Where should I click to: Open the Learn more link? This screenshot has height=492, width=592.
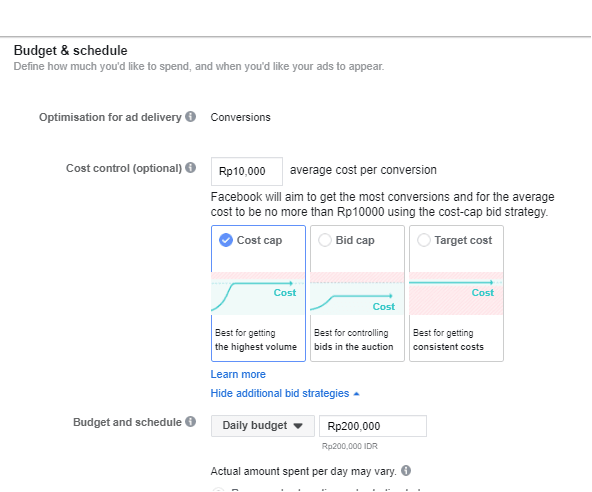(x=238, y=374)
